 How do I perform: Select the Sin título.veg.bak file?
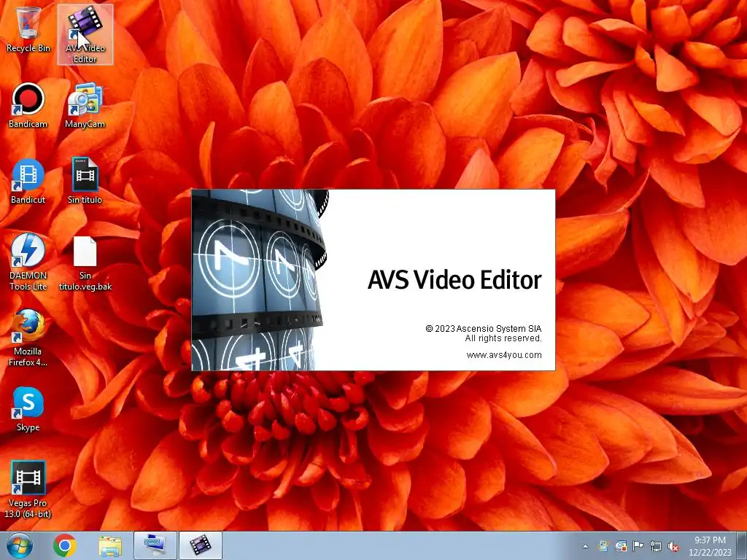(x=85, y=262)
